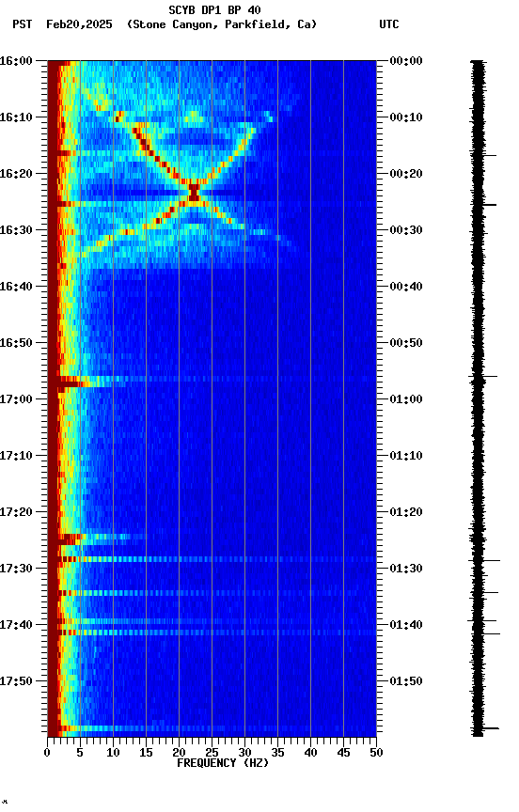Image resolution: width=519 pixels, height=812 pixels.
Task: Click the broadband horizontal streak near 17:28
Action: click(212, 559)
